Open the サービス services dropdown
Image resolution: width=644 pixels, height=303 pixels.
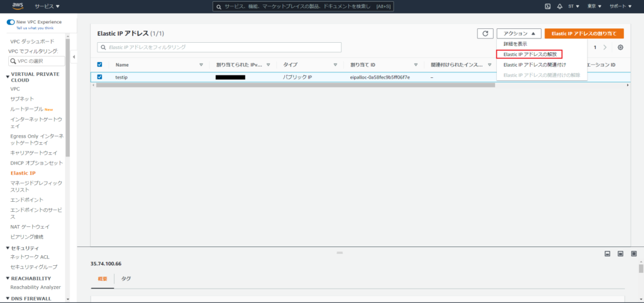coord(47,6)
